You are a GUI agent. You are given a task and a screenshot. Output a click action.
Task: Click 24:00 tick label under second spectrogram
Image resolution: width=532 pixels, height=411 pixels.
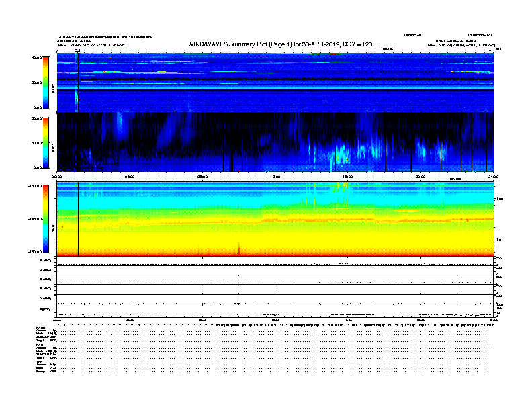[x=493, y=177]
